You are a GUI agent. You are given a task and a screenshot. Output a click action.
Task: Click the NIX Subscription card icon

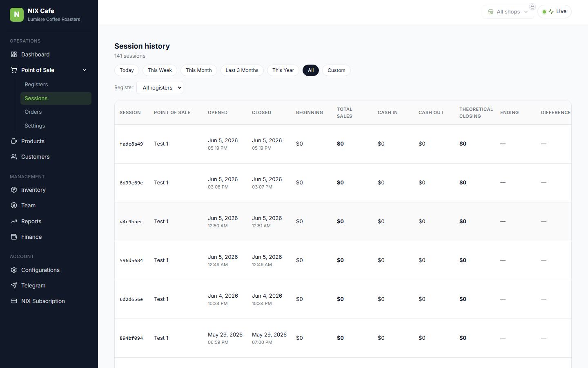pyautogui.click(x=14, y=301)
